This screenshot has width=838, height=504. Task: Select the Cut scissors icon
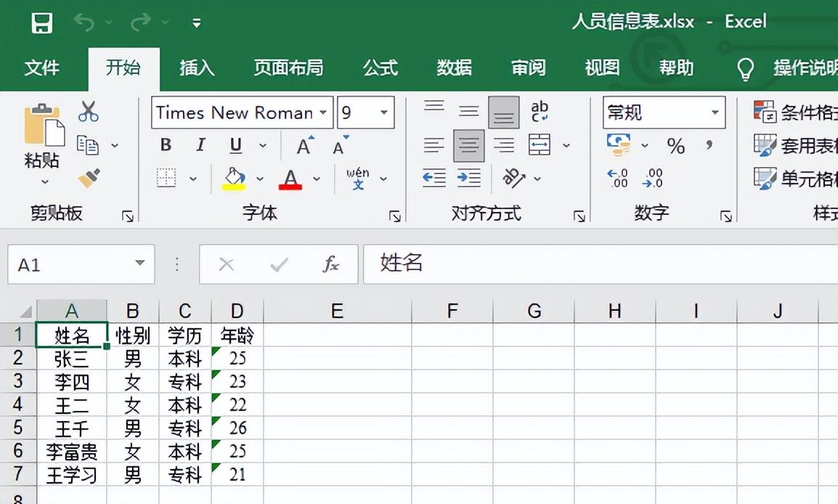pyautogui.click(x=89, y=109)
